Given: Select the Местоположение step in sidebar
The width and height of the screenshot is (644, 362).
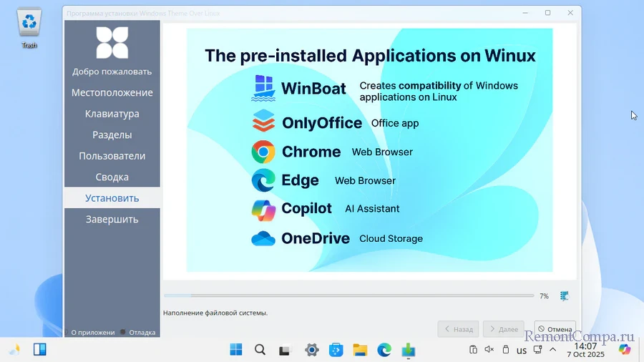Looking at the screenshot, I should click(x=112, y=93).
